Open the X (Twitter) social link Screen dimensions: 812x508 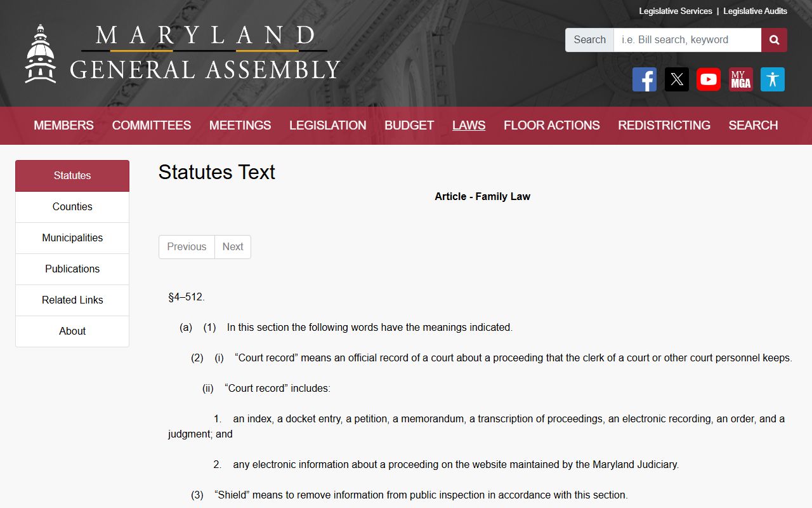point(677,79)
